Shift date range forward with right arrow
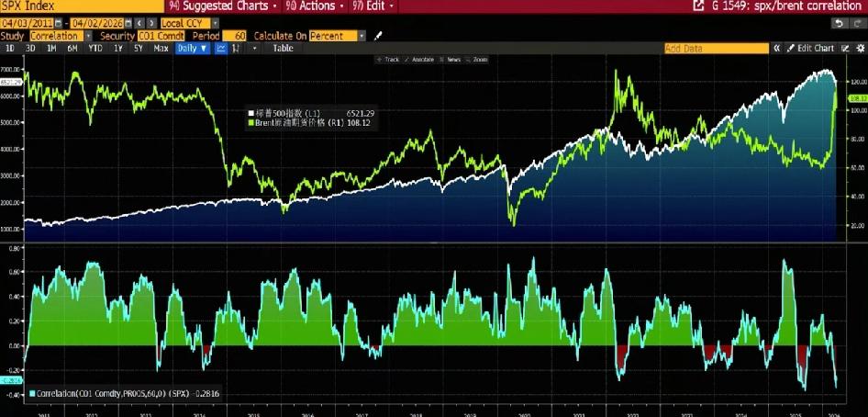This screenshot has width=868, height=417. [150, 23]
